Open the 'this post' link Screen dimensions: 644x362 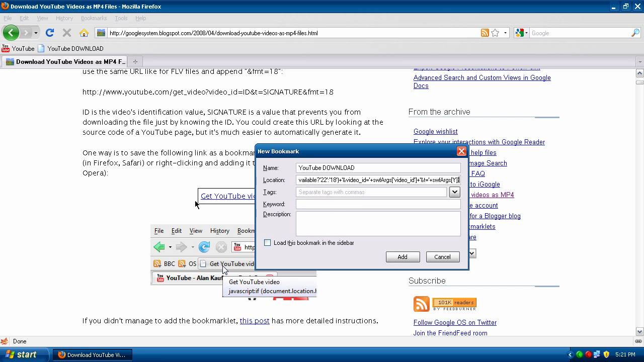point(255,321)
